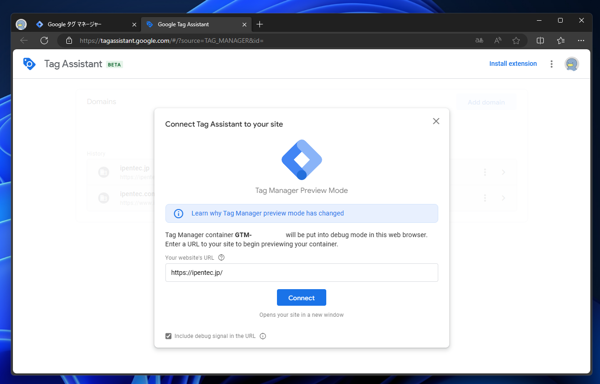Image resolution: width=600 pixels, height=384 pixels.
Task: Click the website URL input field
Action: tap(302, 273)
